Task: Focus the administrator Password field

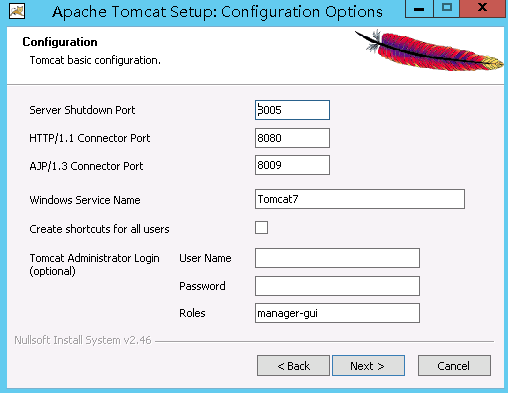Action: pos(337,286)
